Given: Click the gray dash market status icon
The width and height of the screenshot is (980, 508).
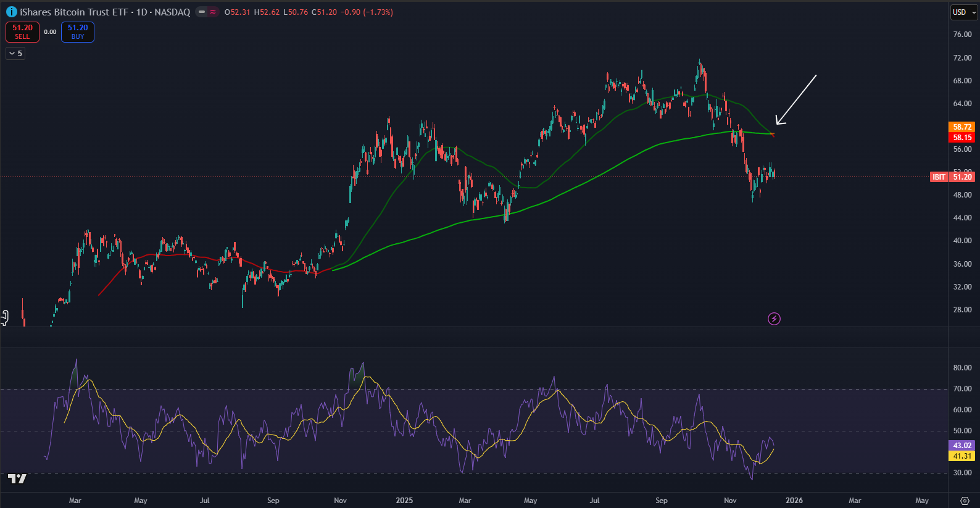Looking at the screenshot, I should [202, 12].
